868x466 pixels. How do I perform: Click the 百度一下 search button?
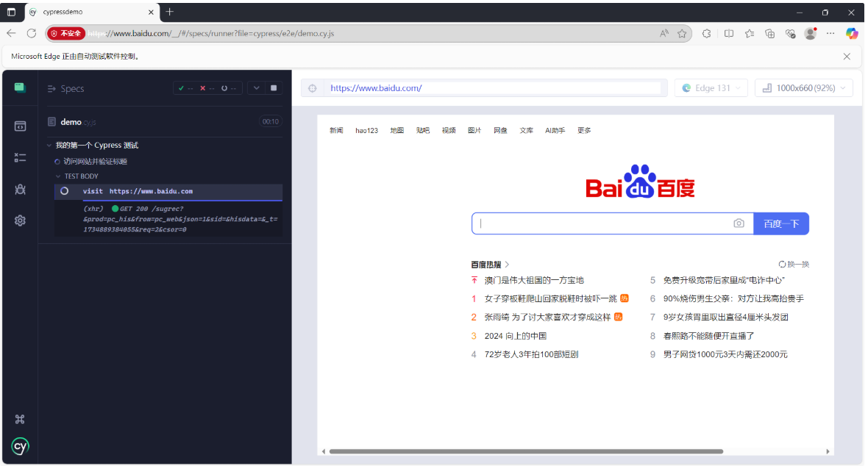780,223
